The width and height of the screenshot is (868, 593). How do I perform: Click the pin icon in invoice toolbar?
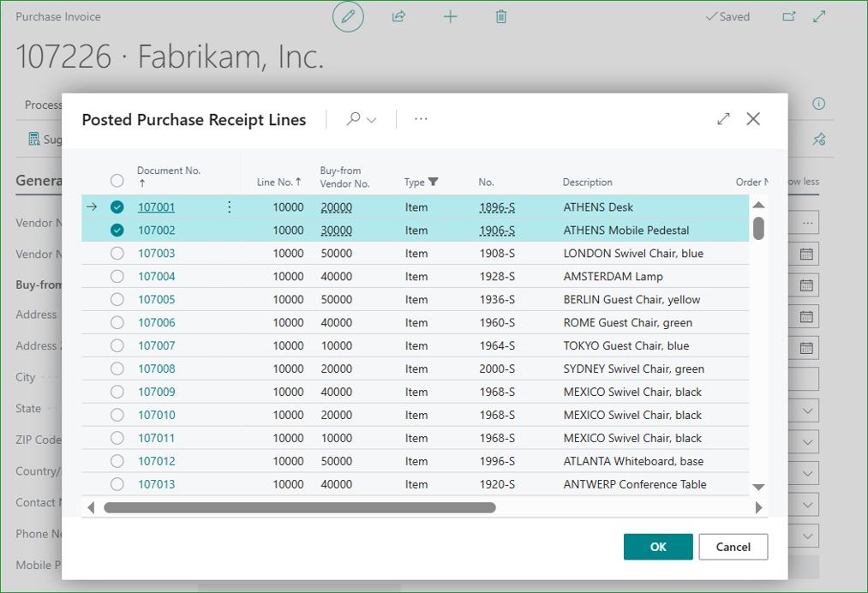(819, 139)
